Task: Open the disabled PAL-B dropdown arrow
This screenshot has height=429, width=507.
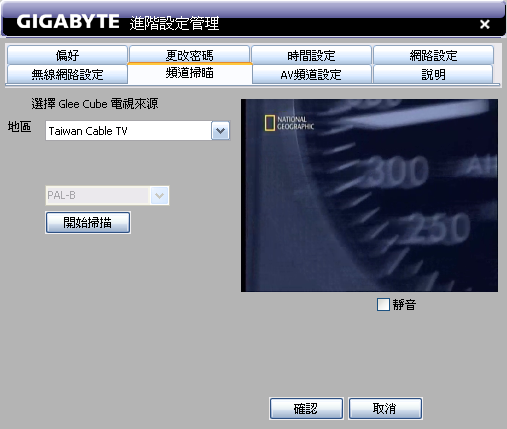Action: click(160, 195)
